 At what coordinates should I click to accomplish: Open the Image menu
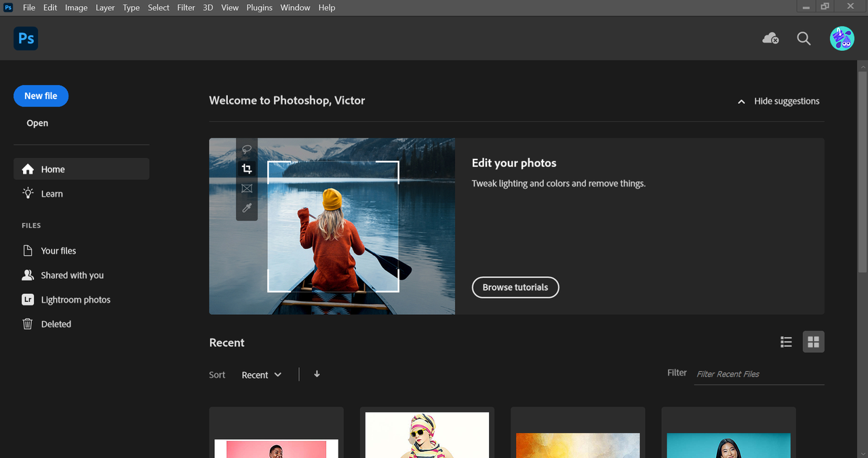click(76, 7)
